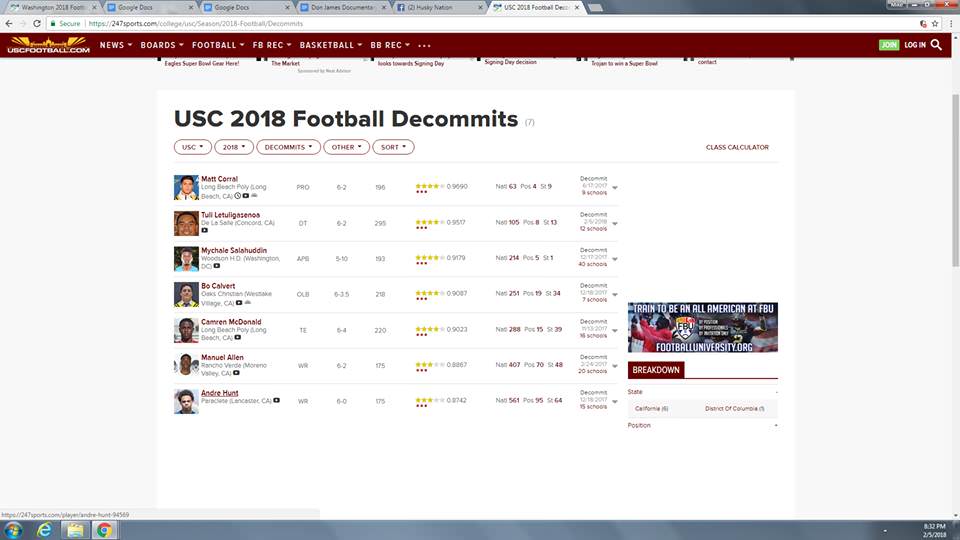Click the Football University ad banner
Viewport: 960px width, 540px height.
[703, 327]
